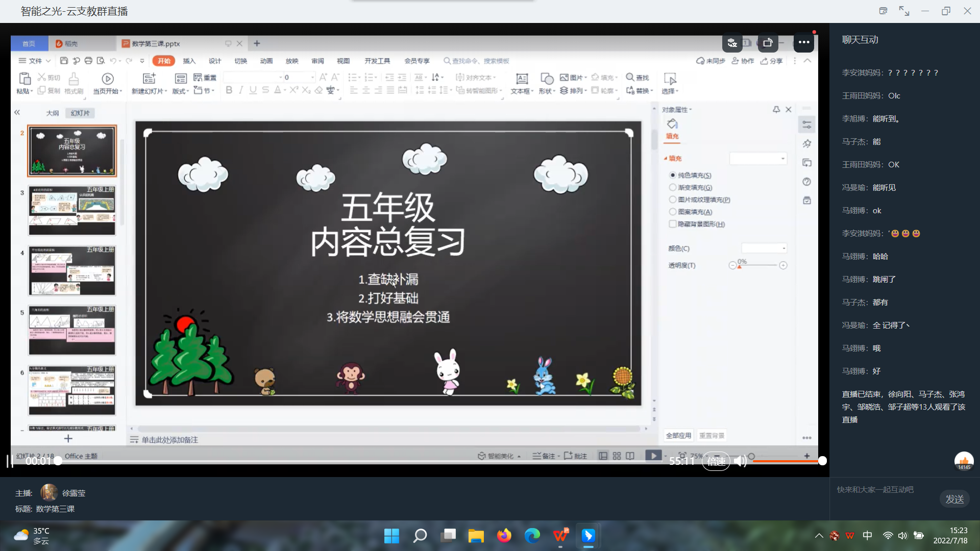Open print preview from quick access toolbar

click(101, 61)
